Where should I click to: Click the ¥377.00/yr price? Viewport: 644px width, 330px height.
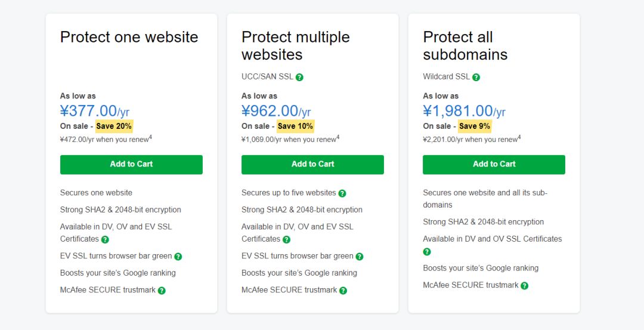[95, 111]
